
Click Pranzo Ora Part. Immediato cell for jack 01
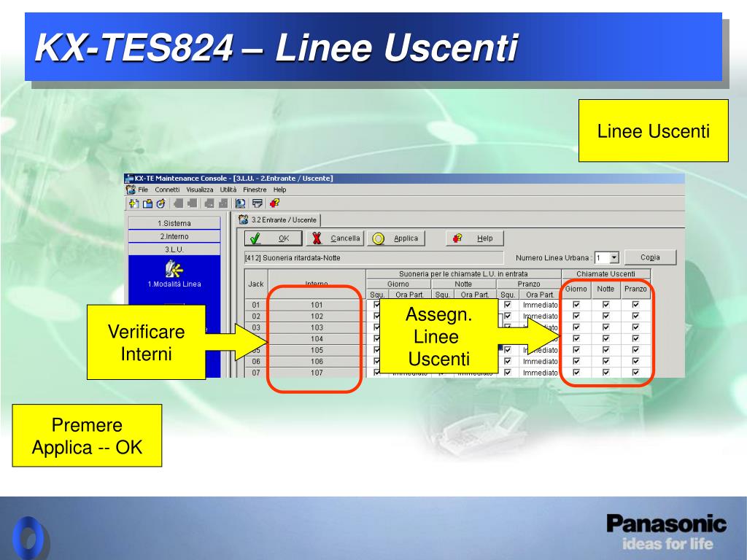(540, 305)
